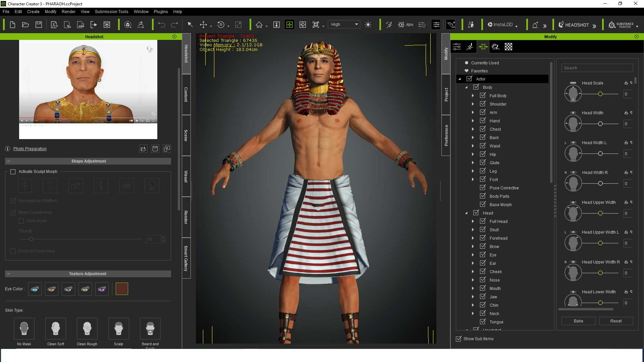Uncheck Show Sub Items checkbox
Viewport: 644px width, 362px height.
(459, 339)
